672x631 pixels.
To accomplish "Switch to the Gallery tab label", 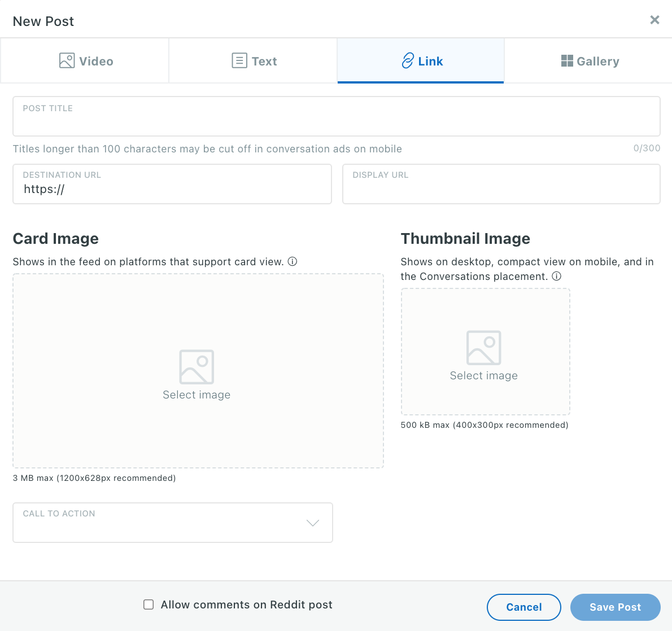I will [x=598, y=62].
